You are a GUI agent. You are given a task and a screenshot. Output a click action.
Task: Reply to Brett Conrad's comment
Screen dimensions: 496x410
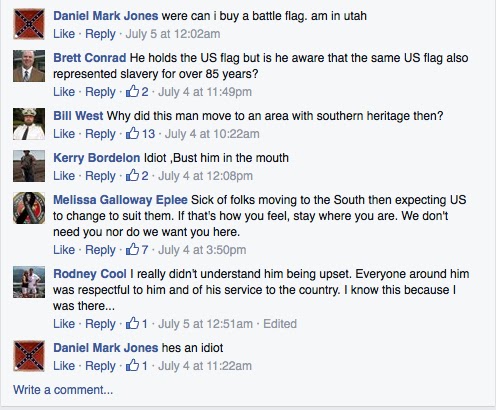[100, 92]
